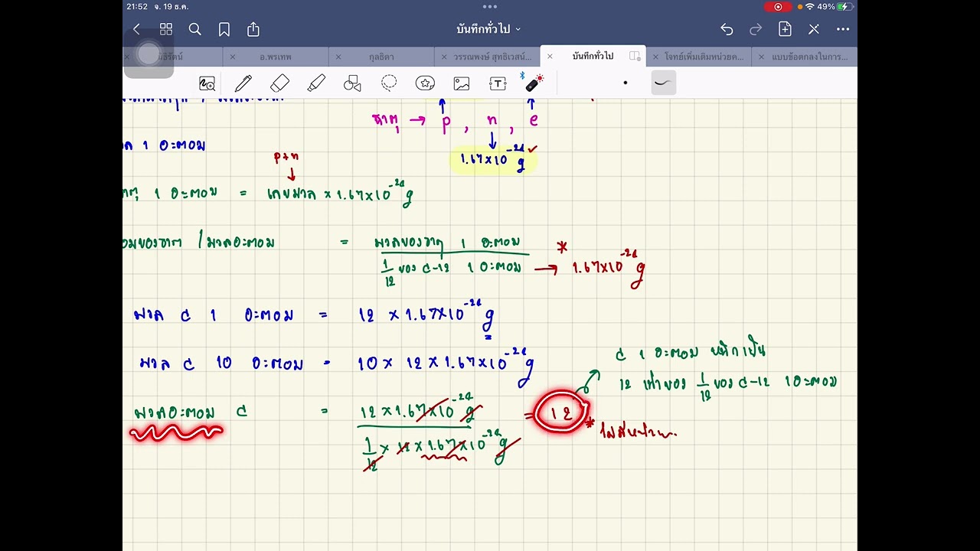Tap the circled red 12 answer

[x=562, y=413]
